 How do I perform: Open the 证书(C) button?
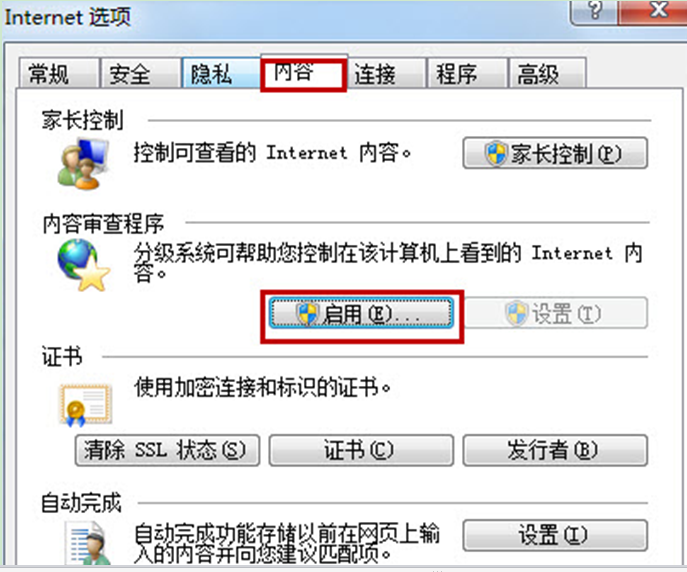point(361,450)
